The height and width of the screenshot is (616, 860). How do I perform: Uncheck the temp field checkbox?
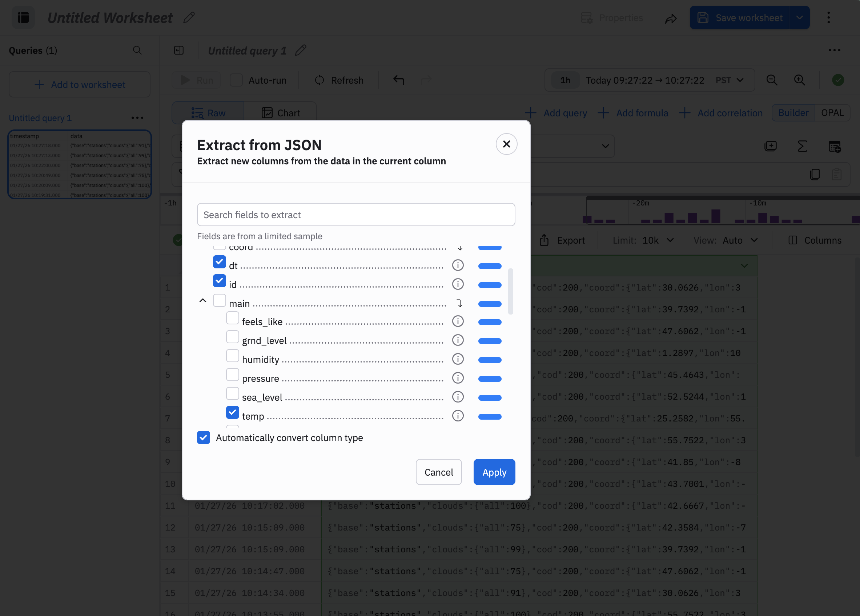tap(232, 412)
